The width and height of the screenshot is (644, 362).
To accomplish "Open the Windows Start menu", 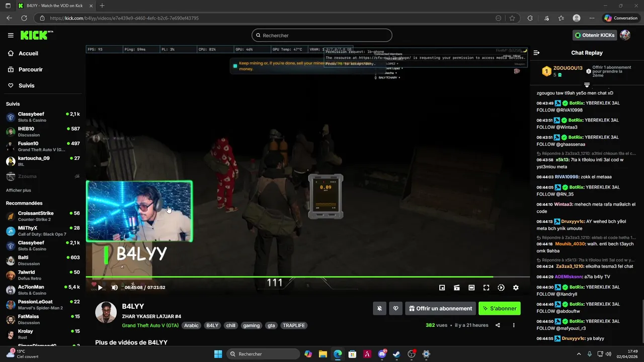I will click(x=218, y=354).
